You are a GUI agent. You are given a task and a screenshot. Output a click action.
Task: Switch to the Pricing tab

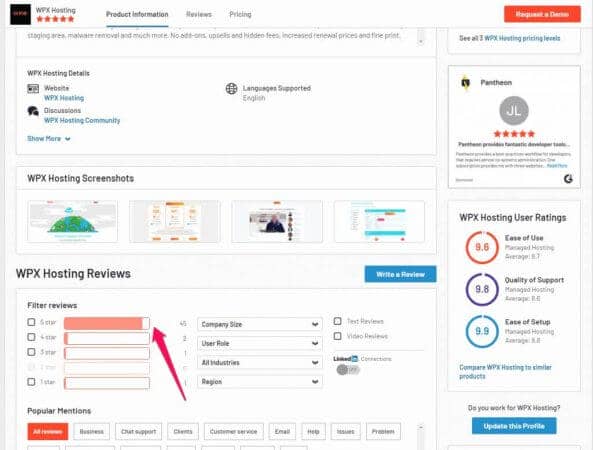240,14
